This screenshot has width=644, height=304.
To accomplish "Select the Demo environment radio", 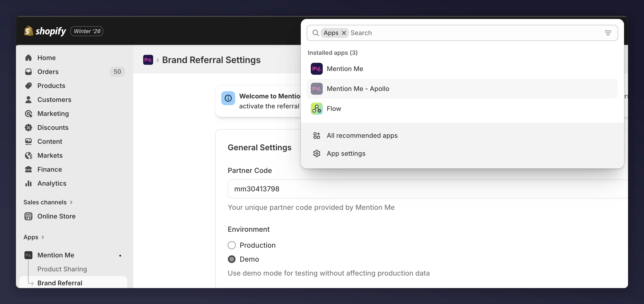I will [232, 259].
